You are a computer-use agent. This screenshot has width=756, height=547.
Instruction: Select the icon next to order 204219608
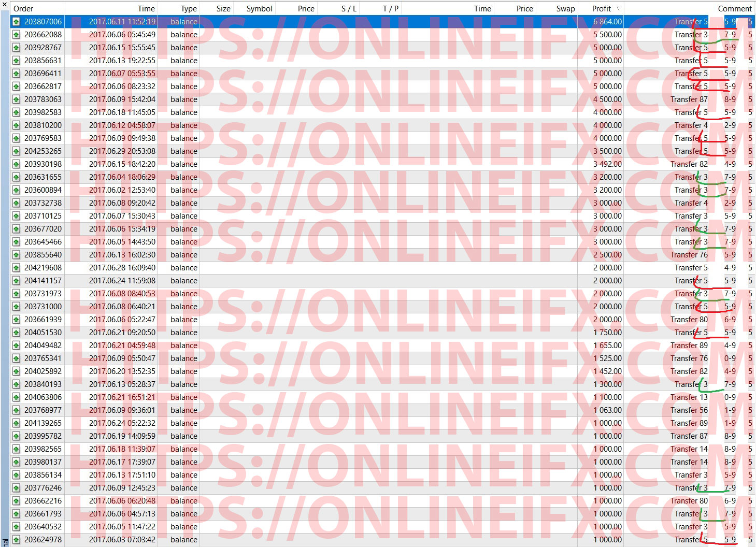tap(17, 268)
